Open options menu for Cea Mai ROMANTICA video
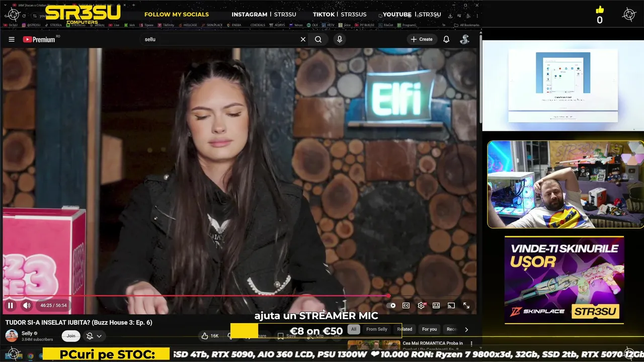644x362 pixels. (471, 344)
